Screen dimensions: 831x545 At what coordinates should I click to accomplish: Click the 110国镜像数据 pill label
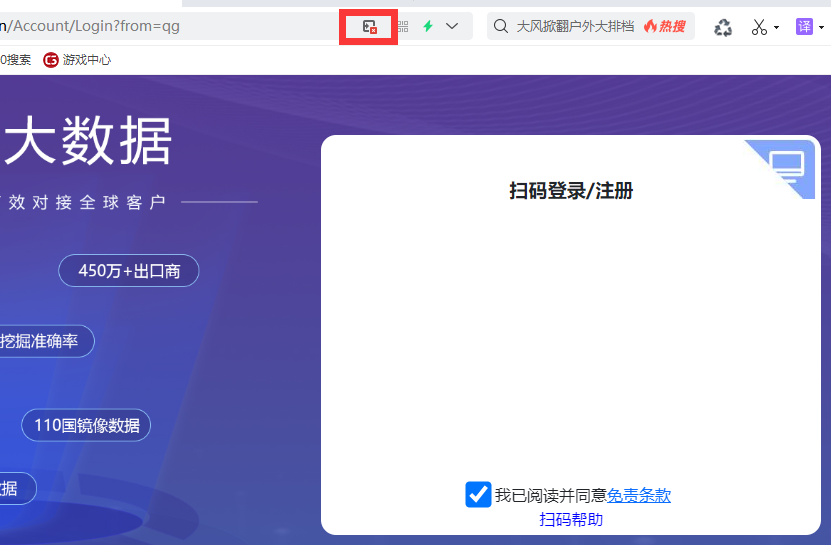coord(86,425)
